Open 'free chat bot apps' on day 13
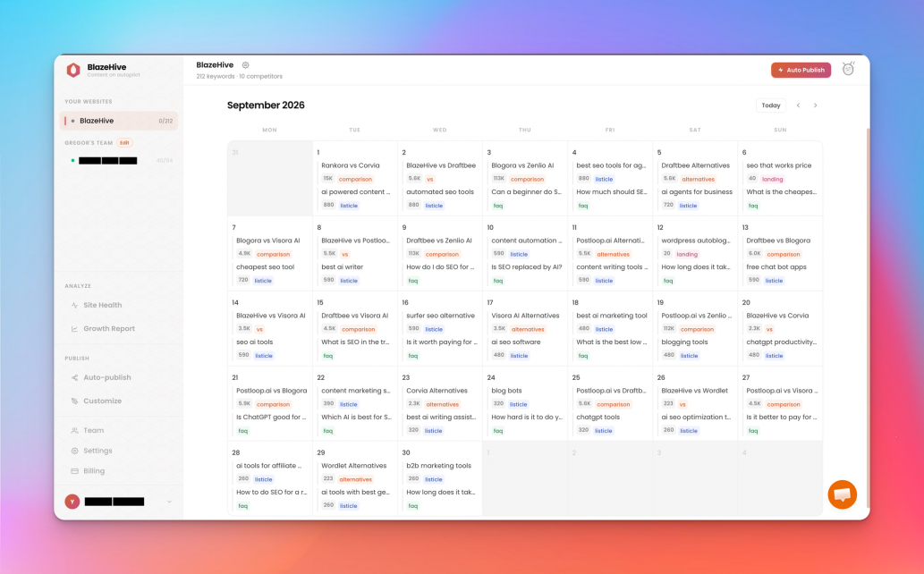The image size is (924, 574). pyautogui.click(x=776, y=267)
